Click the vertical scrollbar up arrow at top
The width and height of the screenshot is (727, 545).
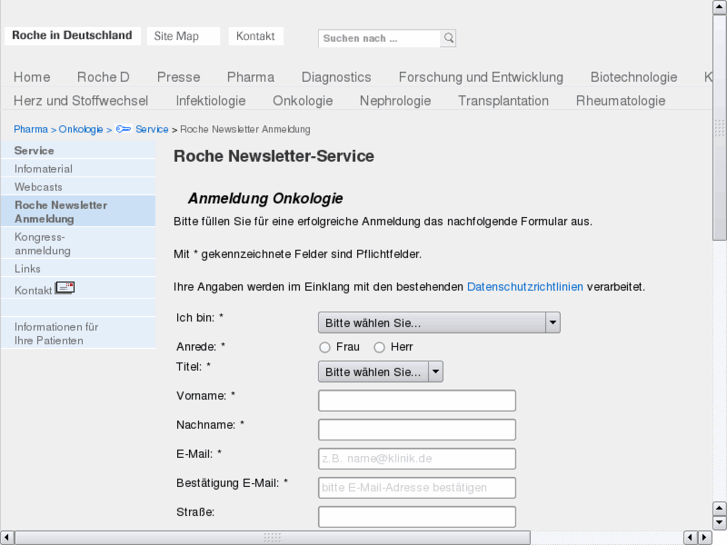(x=719, y=7)
